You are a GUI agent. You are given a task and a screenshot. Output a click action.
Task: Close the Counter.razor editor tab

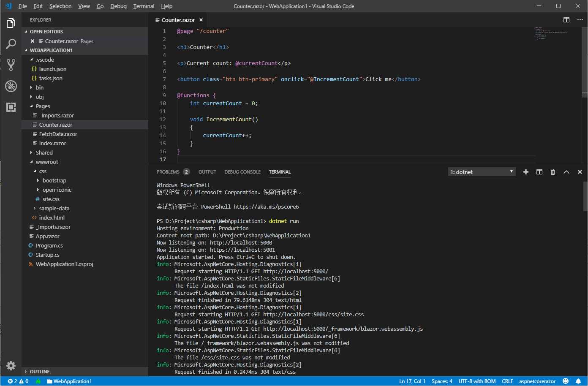point(201,20)
